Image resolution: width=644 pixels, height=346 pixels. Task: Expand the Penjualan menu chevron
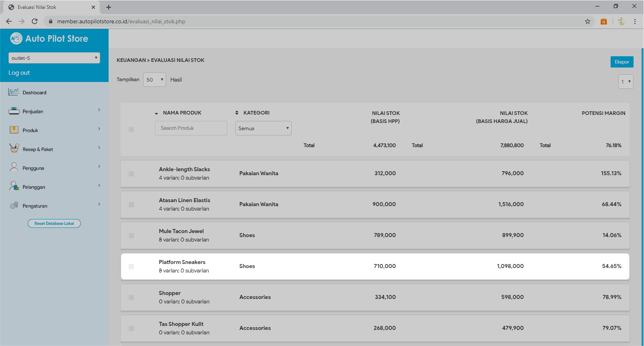click(99, 110)
